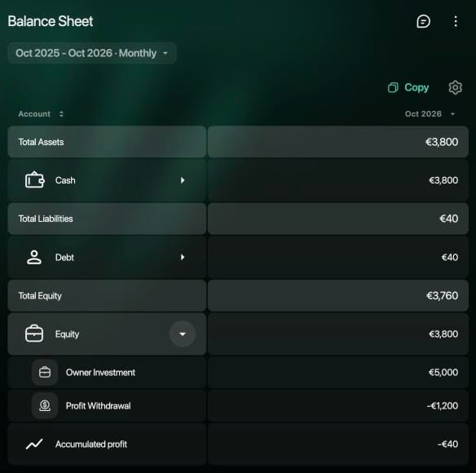Click the copy icon beside Copy
Viewport: 476px width, 473px height.
coord(393,87)
